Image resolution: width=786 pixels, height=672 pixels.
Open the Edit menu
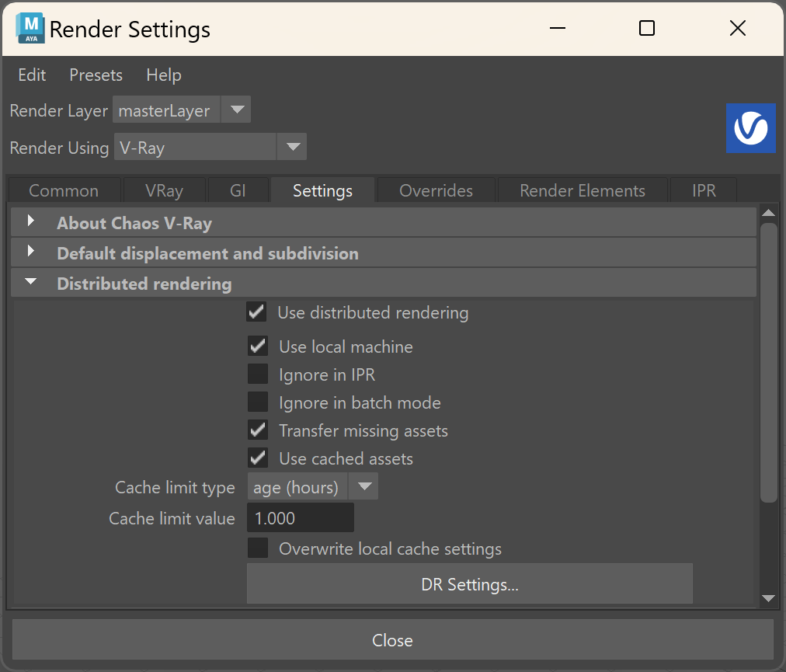[x=32, y=75]
